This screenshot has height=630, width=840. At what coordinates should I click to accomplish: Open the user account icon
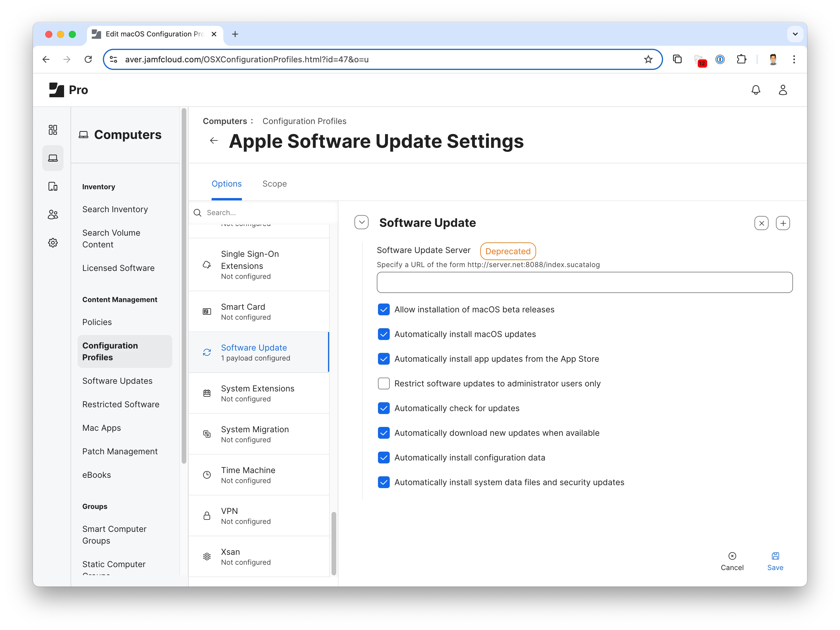[783, 90]
